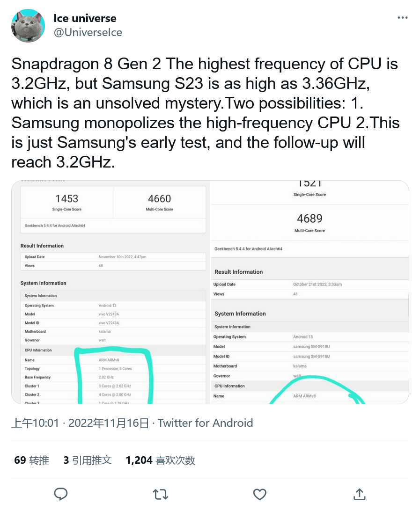420x511 pixels.
Task: Open the three-dot more options menu
Action: point(402,18)
